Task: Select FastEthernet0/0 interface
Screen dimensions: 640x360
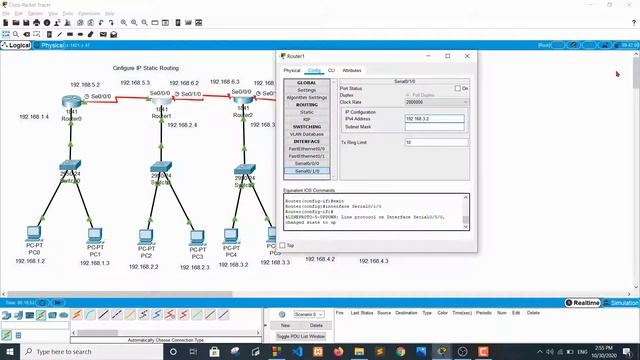Action: tap(307, 149)
